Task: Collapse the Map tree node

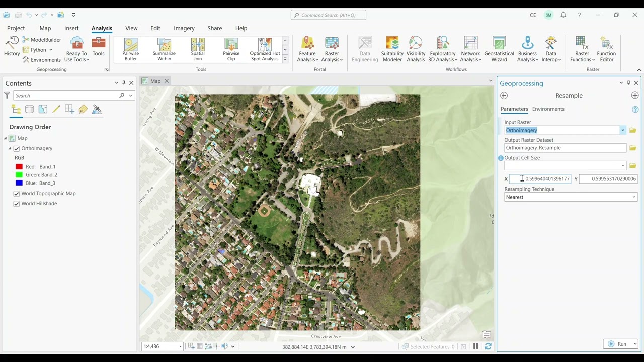Action: click(x=6, y=138)
